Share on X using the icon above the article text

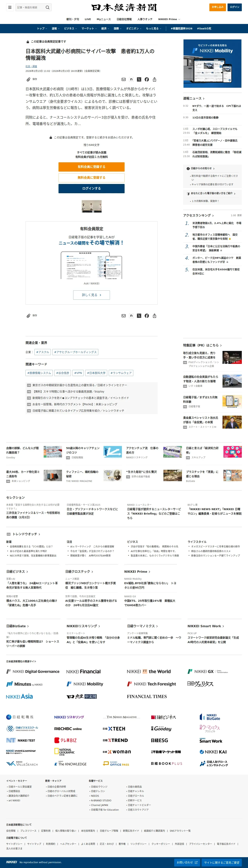pyautogui.click(x=139, y=80)
